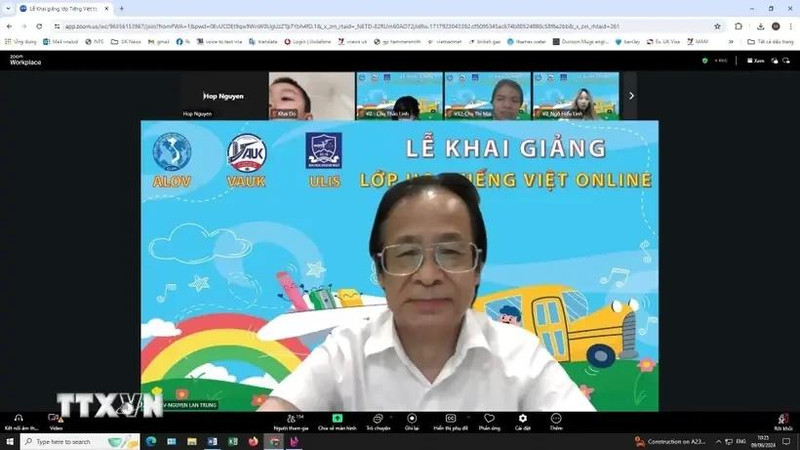Open Excel from taskbar

point(233,441)
